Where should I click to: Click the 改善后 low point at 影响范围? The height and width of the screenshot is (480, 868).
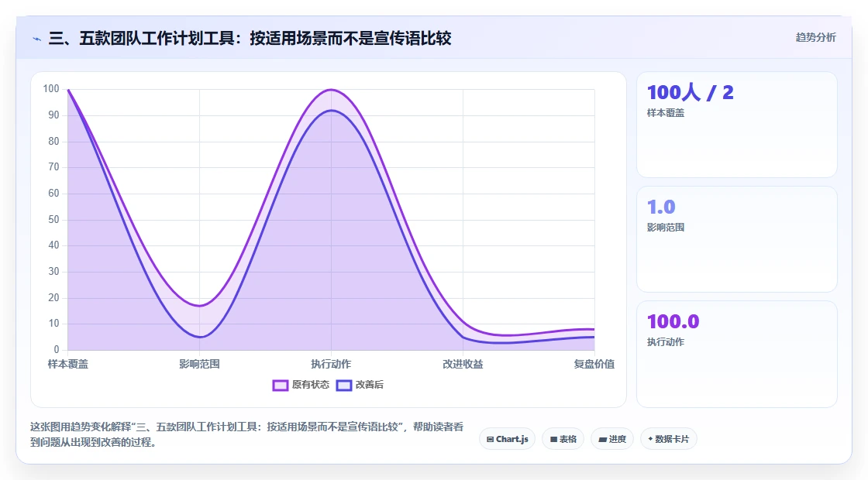pyautogui.click(x=199, y=337)
